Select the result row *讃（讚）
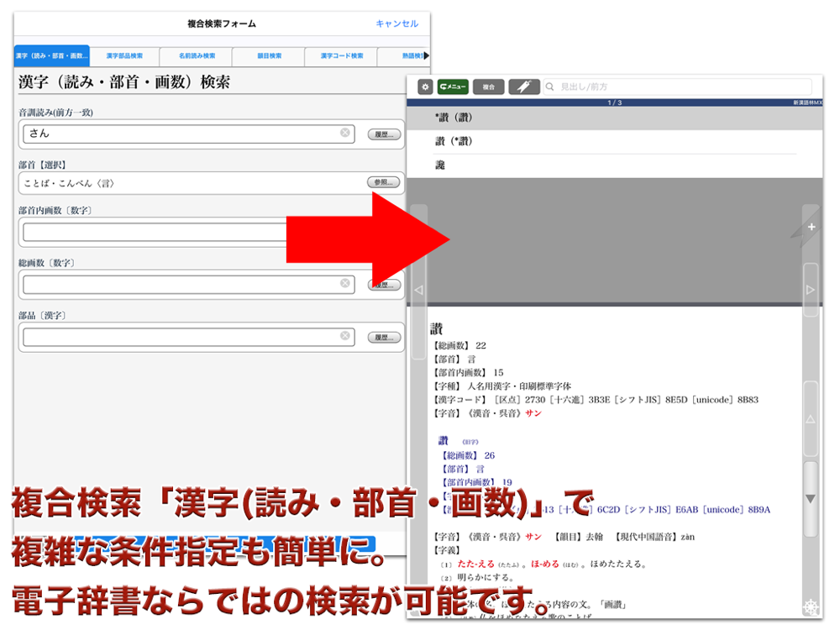 click(615, 118)
